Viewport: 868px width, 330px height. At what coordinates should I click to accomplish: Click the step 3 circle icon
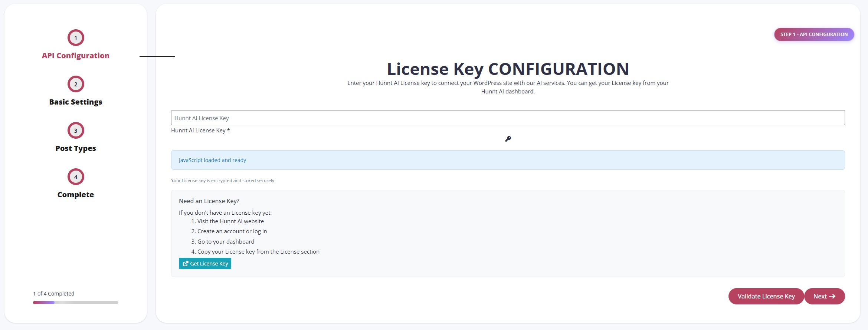76,131
